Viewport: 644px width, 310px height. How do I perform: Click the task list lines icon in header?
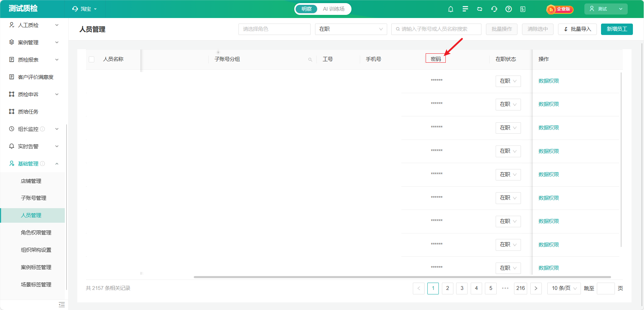click(x=465, y=9)
